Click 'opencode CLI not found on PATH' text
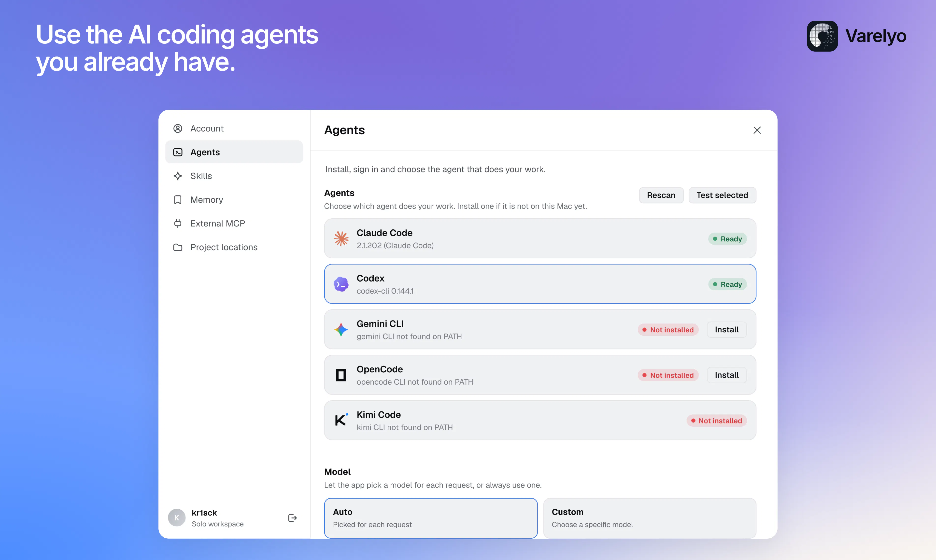The height and width of the screenshot is (560, 936). 415,382
